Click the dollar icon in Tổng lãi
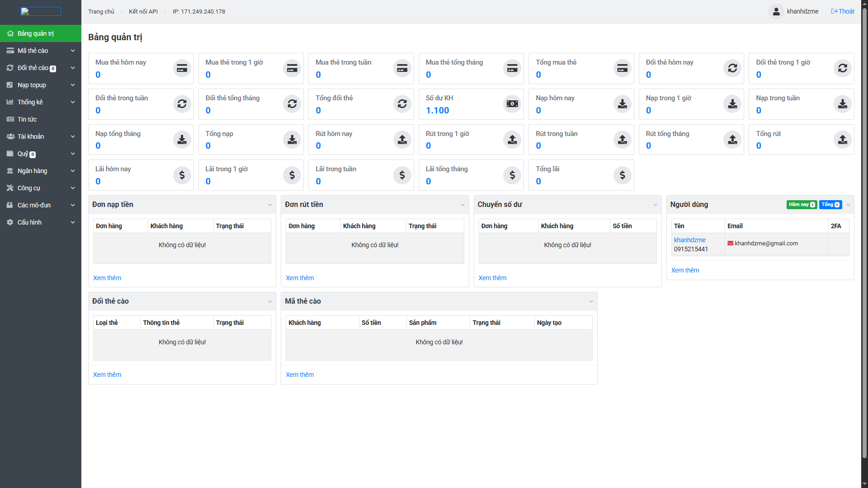This screenshot has height=488, width=868. pyautogui.click(x=622, y=175)
